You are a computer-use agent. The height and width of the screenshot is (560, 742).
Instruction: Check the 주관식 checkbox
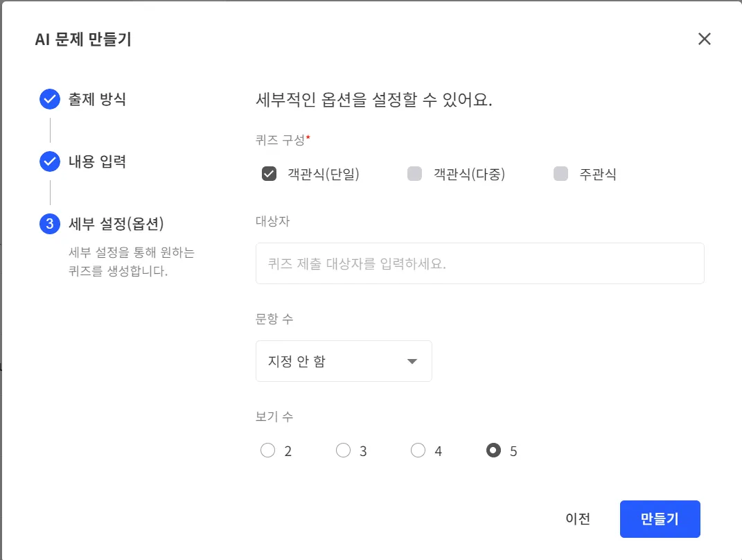(560, 174)
